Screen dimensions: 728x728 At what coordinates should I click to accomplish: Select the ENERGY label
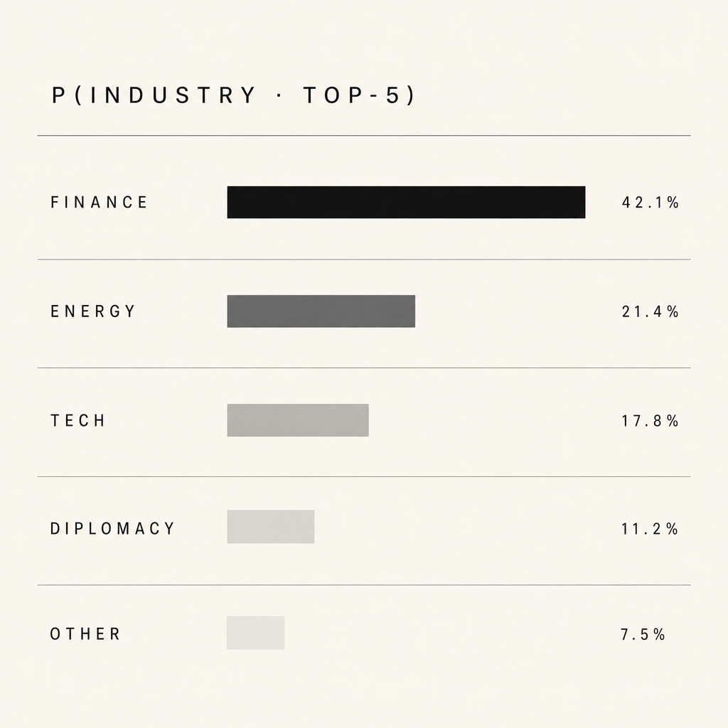[x=93, y=311]
